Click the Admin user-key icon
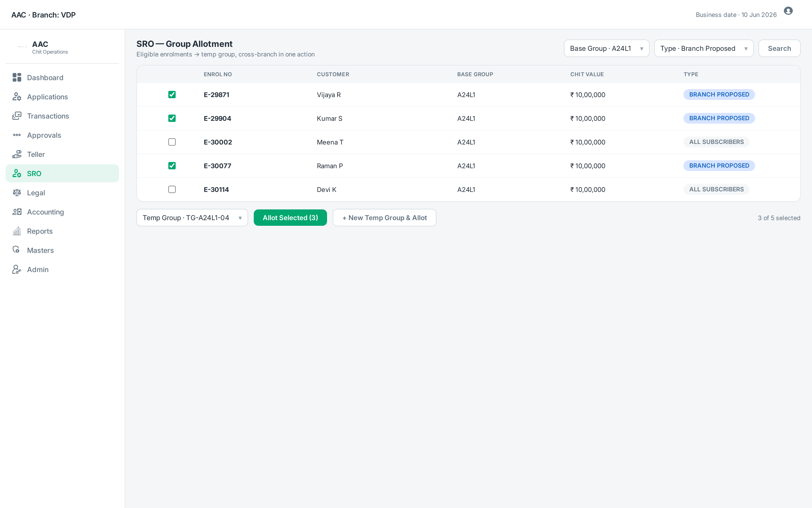This screenshot has width=812, height=508. click(17, 269)
